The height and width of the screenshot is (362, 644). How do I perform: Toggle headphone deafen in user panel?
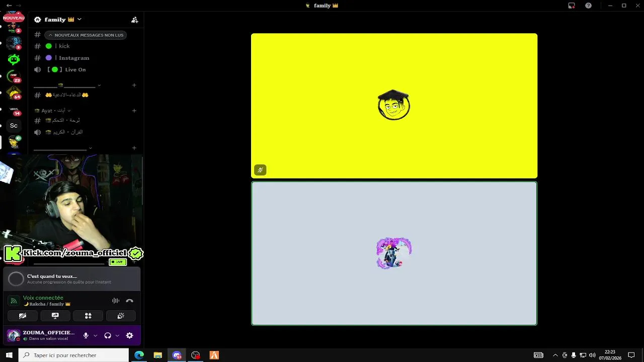pyautogui.click(x=108, y=335)
